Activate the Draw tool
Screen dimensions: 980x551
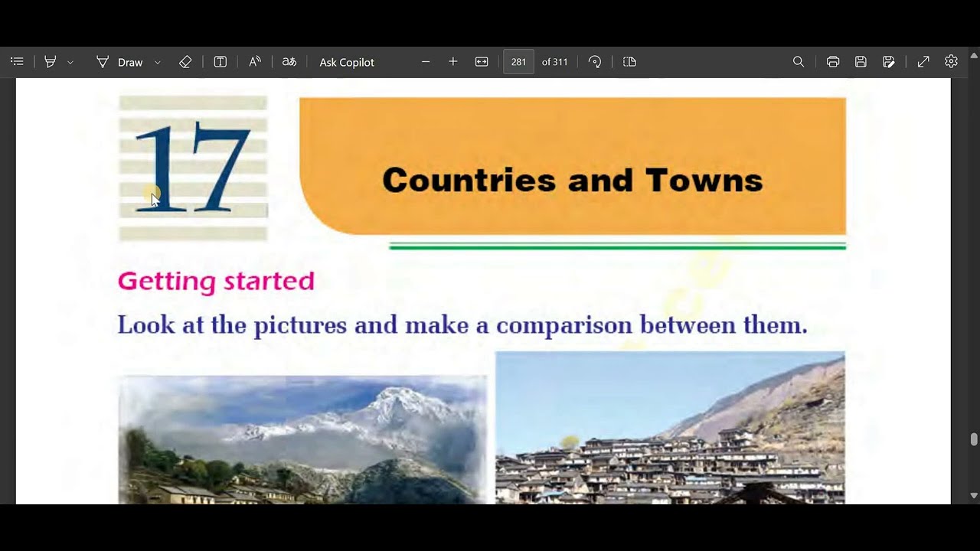(119, 62)
